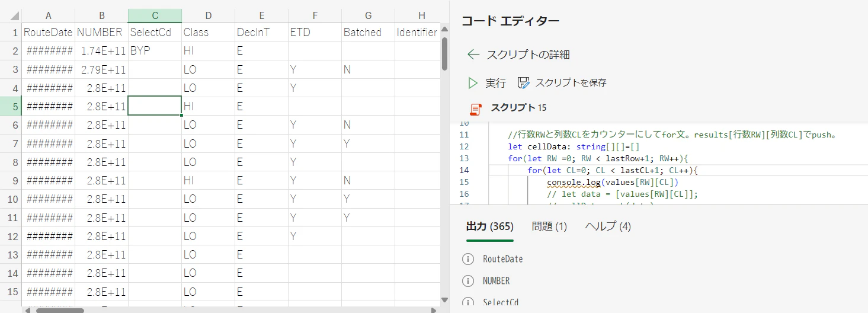Switch to the 問題 (1) tab
The width and height of the screenshot is (868, 313).
coord(549,226)
